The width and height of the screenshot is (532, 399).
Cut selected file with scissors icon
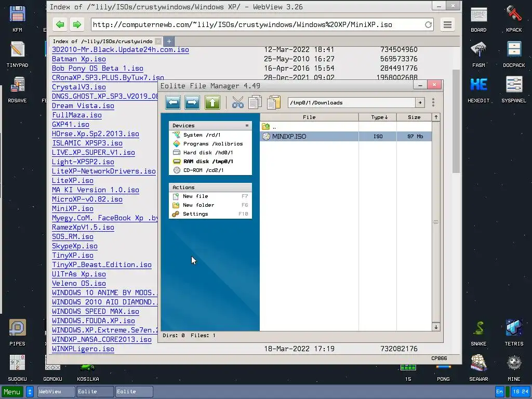point(238,102)
